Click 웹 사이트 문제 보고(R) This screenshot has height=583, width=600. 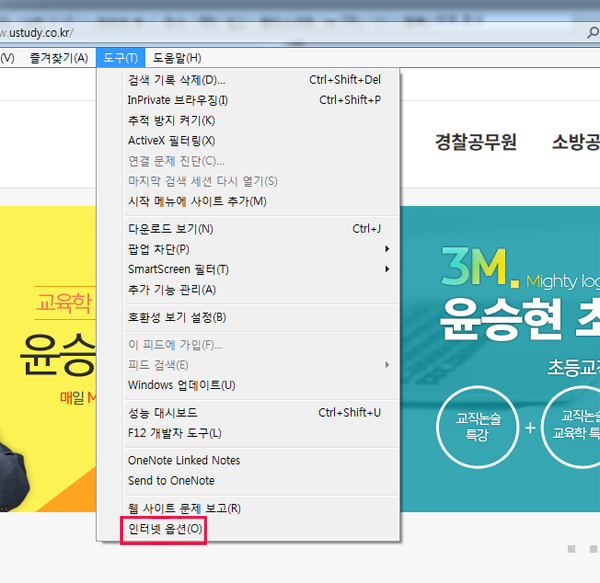[x=184, y=508]
